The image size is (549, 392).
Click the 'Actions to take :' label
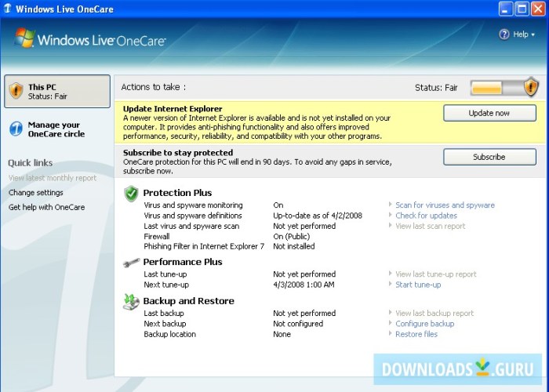click(154, 87)
